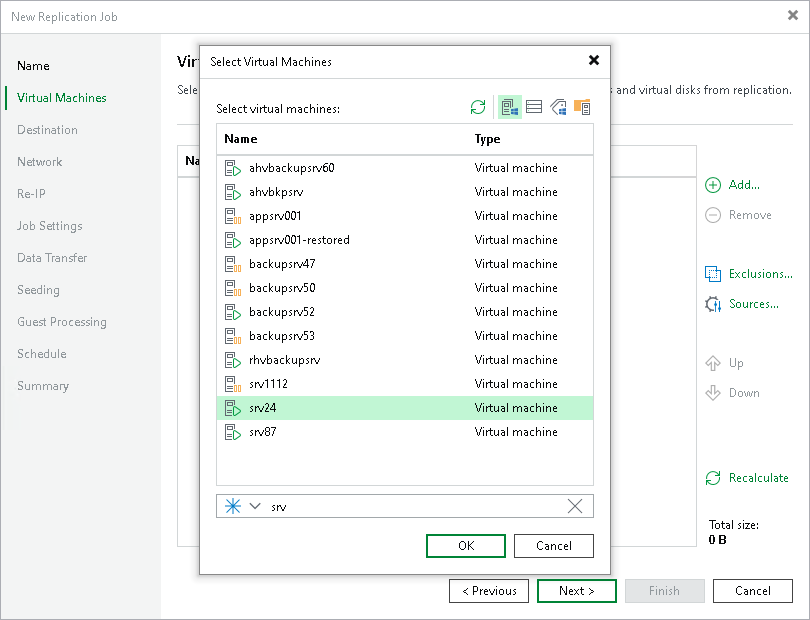Switch to the storage list view icon

pyautogui.click(x=534, y=107)
